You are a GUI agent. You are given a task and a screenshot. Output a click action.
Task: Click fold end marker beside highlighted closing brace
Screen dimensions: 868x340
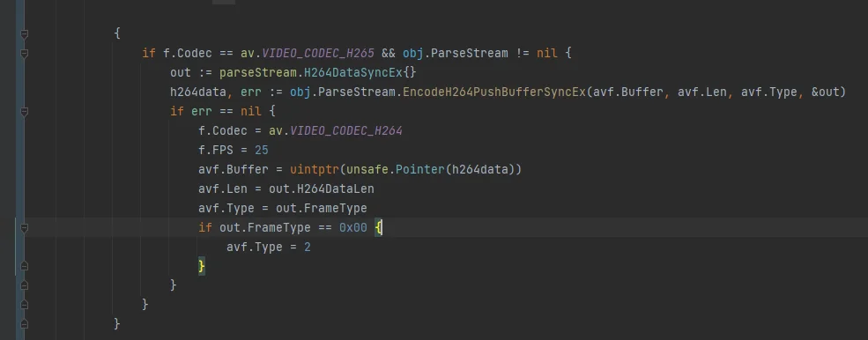coord(24,266)
